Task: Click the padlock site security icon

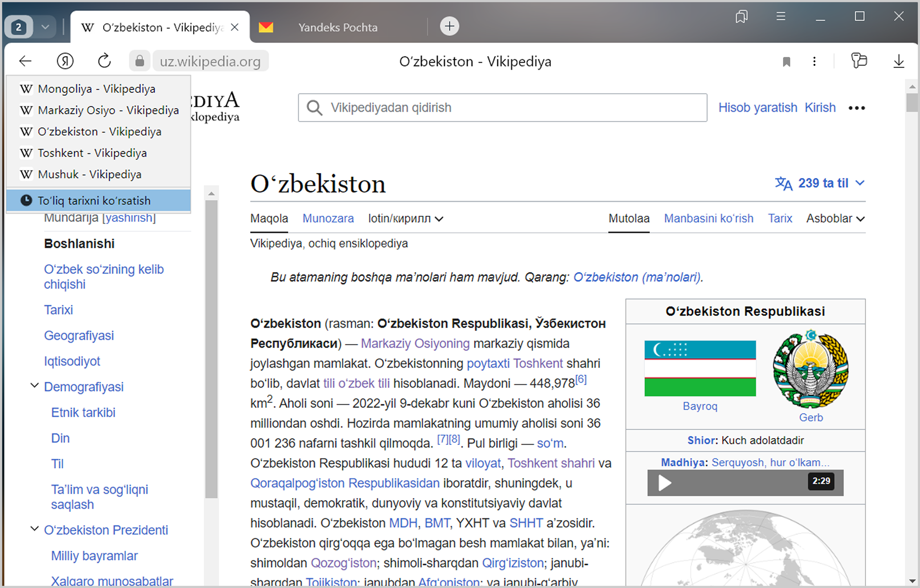Action: 140,61
